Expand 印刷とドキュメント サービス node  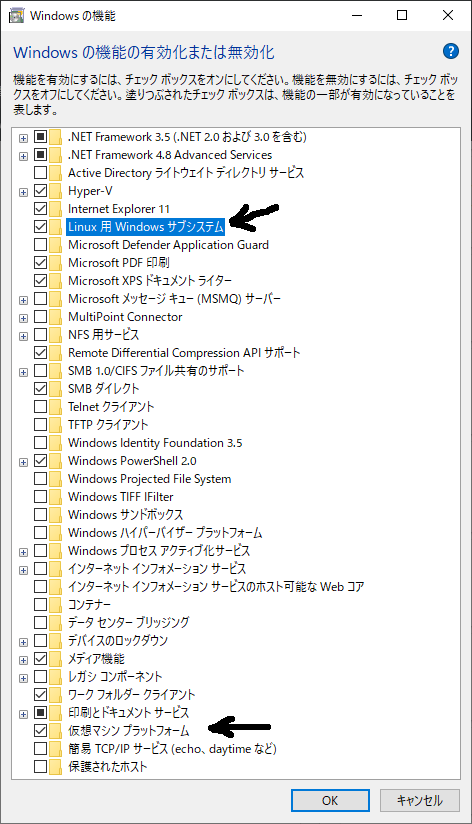pos(23,714)
